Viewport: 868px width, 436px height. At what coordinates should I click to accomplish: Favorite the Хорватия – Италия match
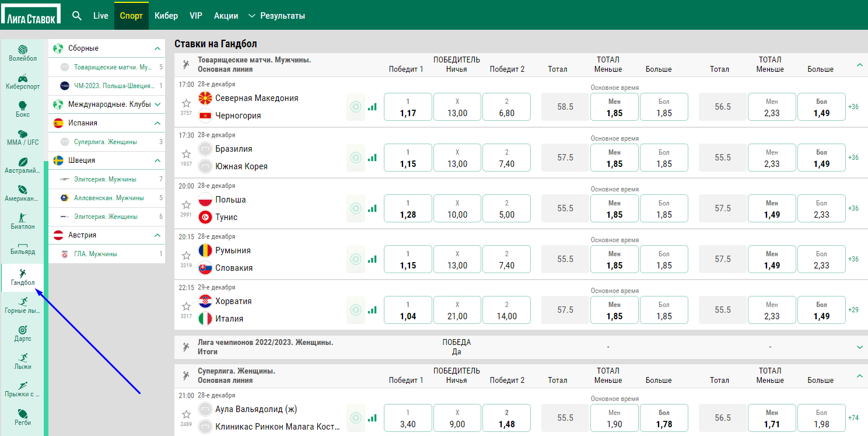pos(186,306)
